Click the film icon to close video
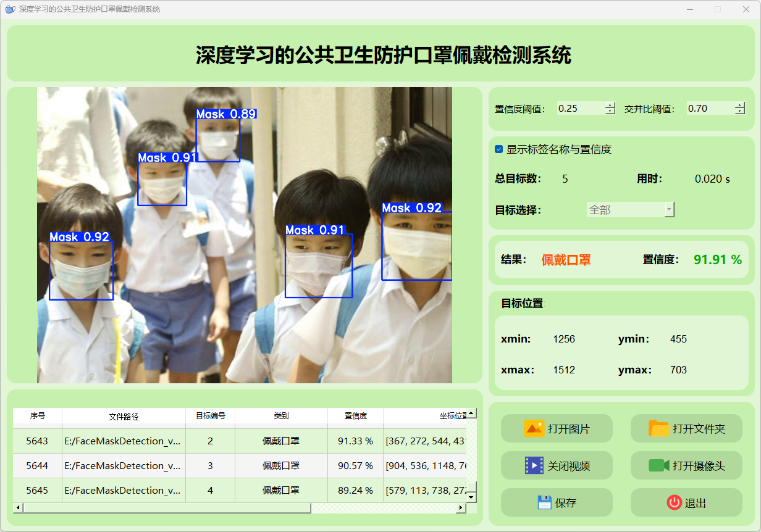The height and width of the screenshot is (532, 761). point(534,465)
